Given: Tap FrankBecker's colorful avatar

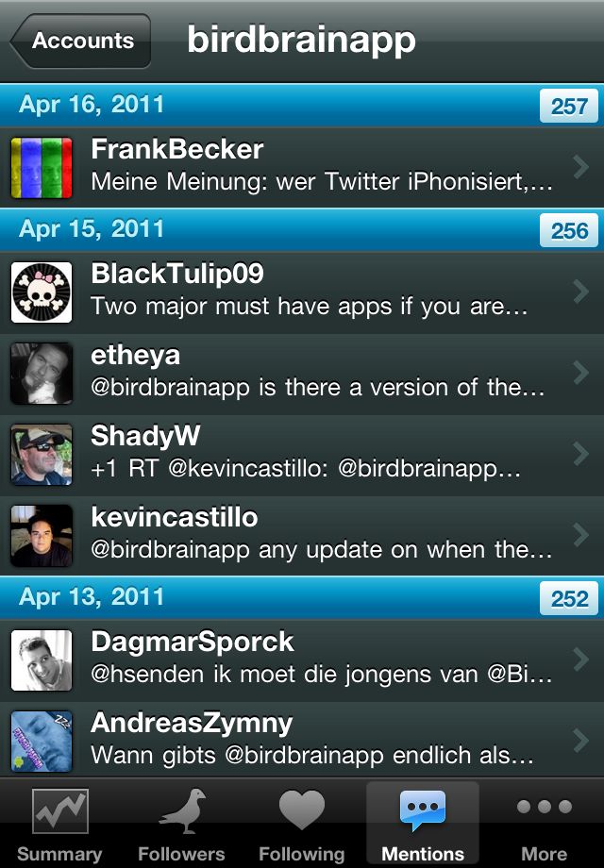Looking at the screenshot, I should pos(42,168).
